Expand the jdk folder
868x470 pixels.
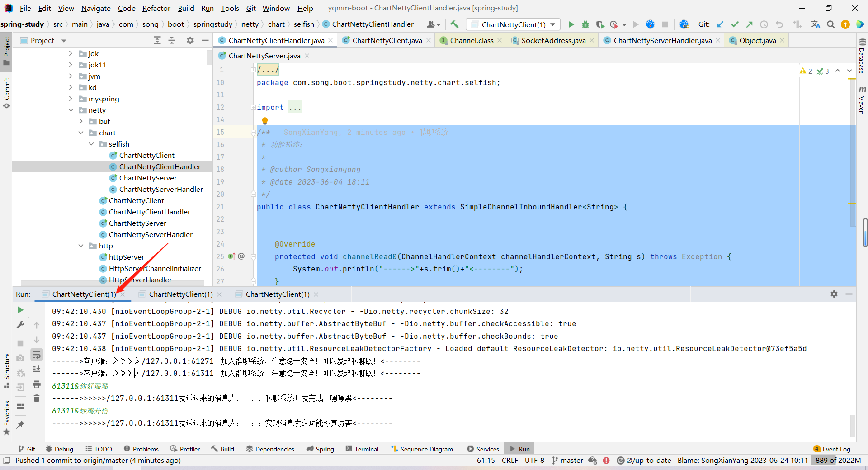[71, 53]
